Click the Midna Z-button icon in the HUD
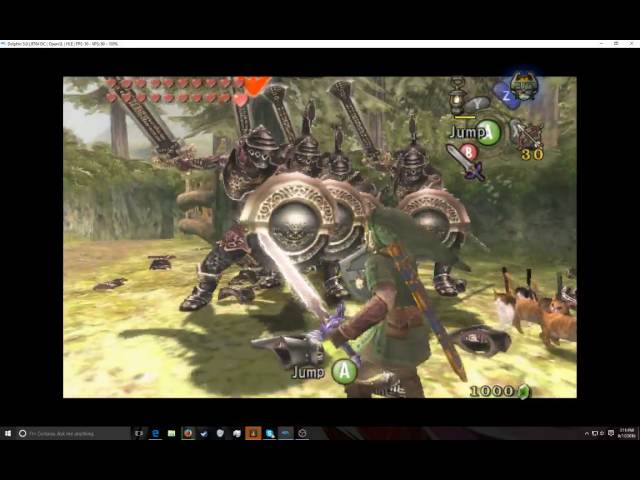 518,89
